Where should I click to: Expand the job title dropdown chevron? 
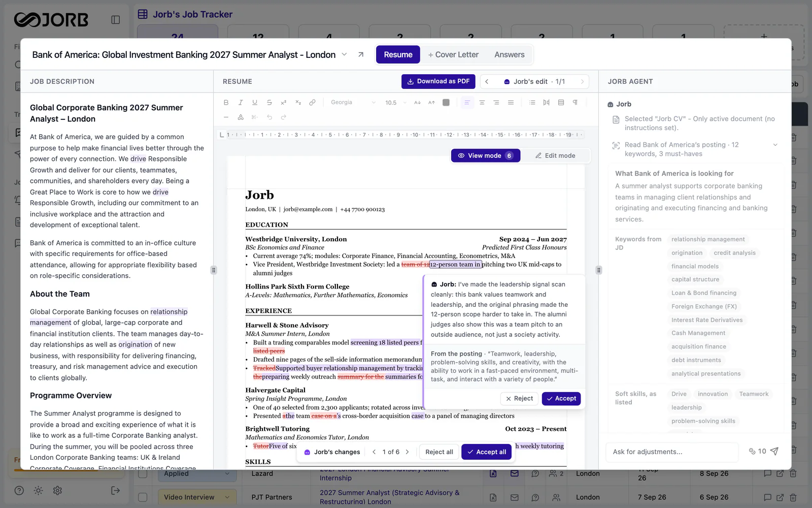pyautogui.click(x=344, y=55)
